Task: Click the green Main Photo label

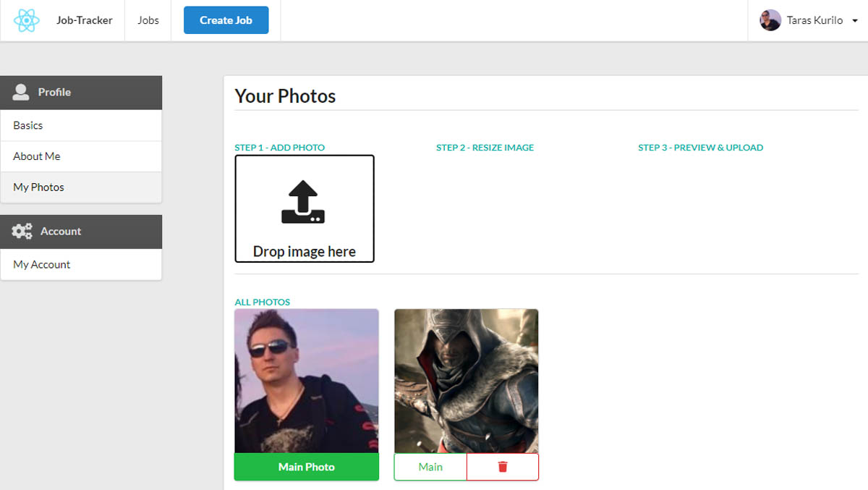Action: click(x=306, y=466)
